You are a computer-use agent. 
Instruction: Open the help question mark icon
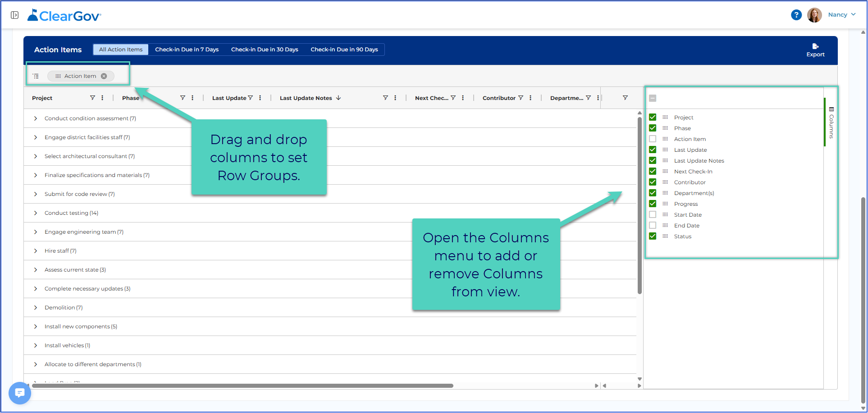[796, 15]
